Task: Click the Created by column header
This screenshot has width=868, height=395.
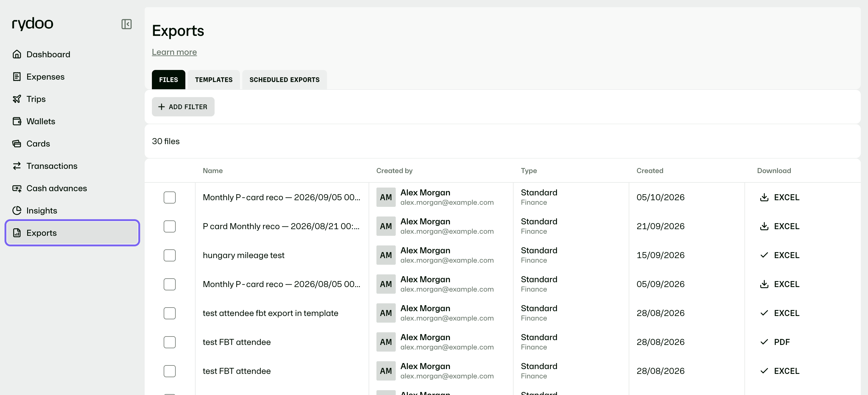Action: tap(394, 171)
